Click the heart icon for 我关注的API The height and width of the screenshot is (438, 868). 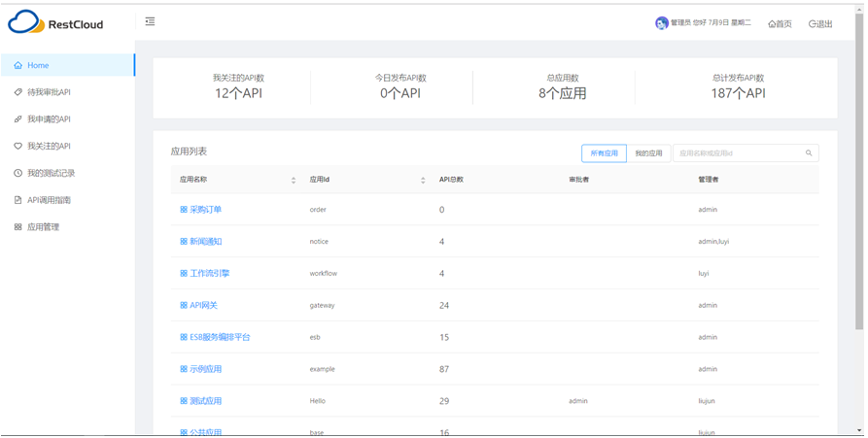coord(17,147)
